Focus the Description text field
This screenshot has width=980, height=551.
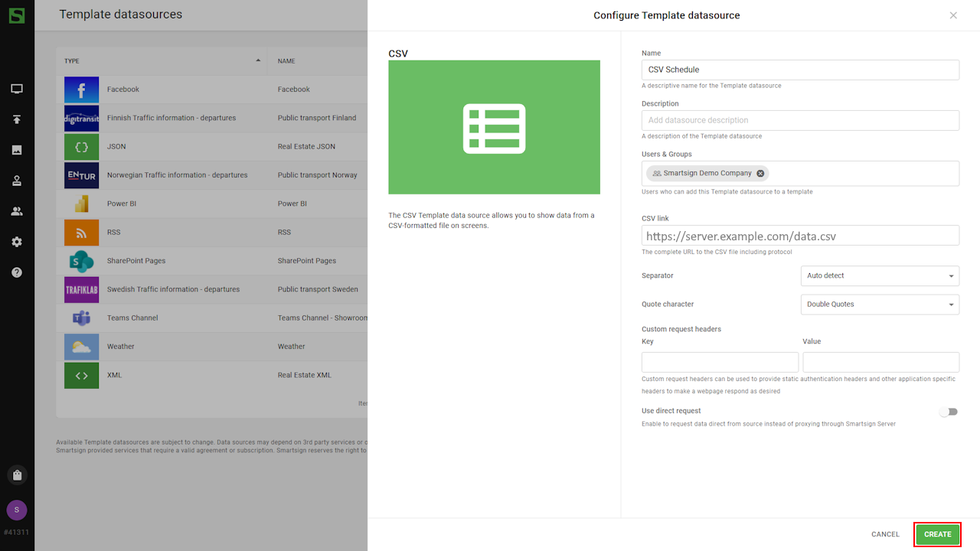[x=800, y=120]
